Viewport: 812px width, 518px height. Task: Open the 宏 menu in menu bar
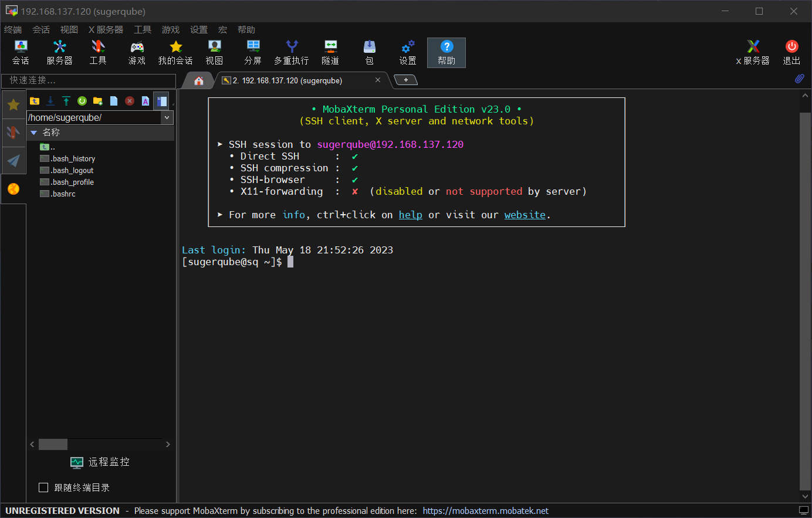222,30
